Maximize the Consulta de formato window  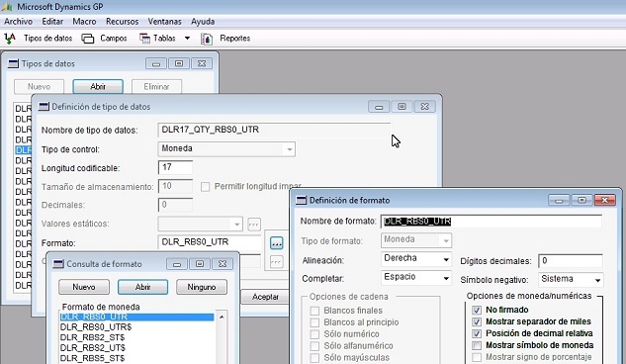tap(200, 264)
